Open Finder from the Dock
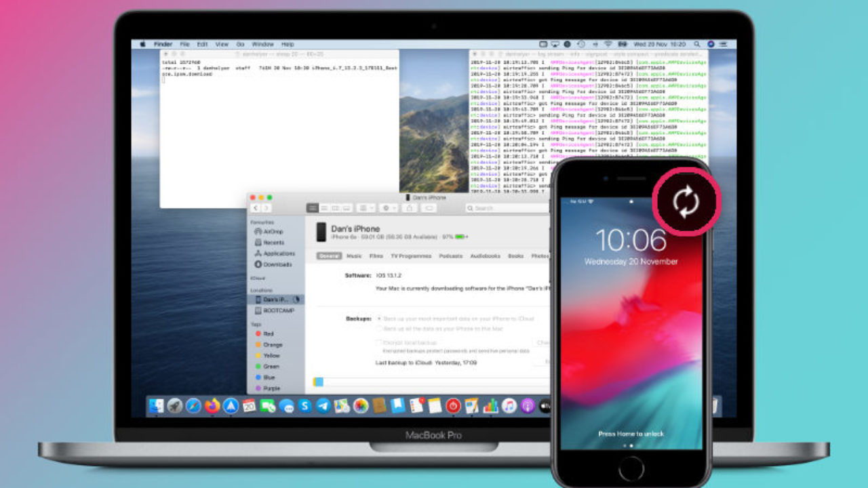 [157, 406]
